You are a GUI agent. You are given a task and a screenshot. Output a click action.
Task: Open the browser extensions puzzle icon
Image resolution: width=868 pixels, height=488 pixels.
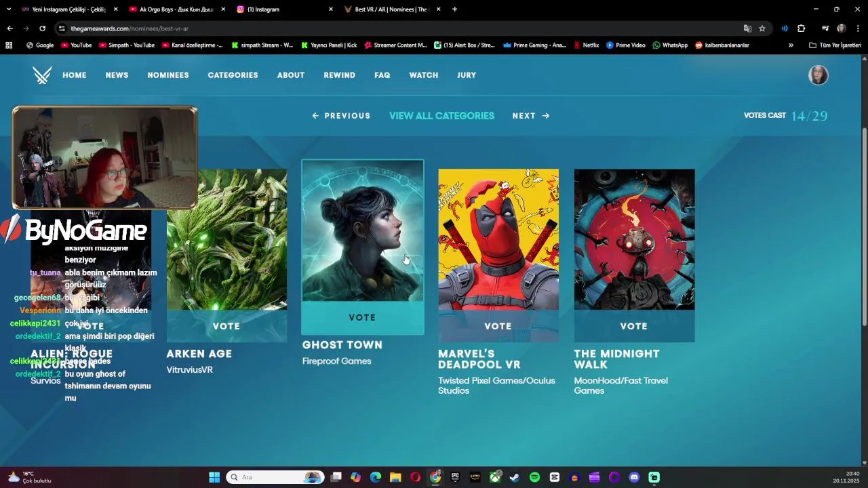pos(801,28)
